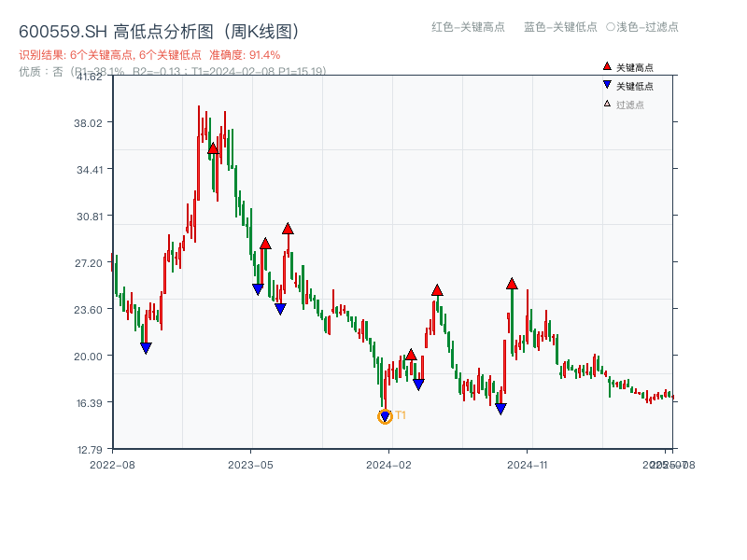747x560 pixels.
Task: Select the red key-high triangle at the chart peak
Action: coord(214,147)
